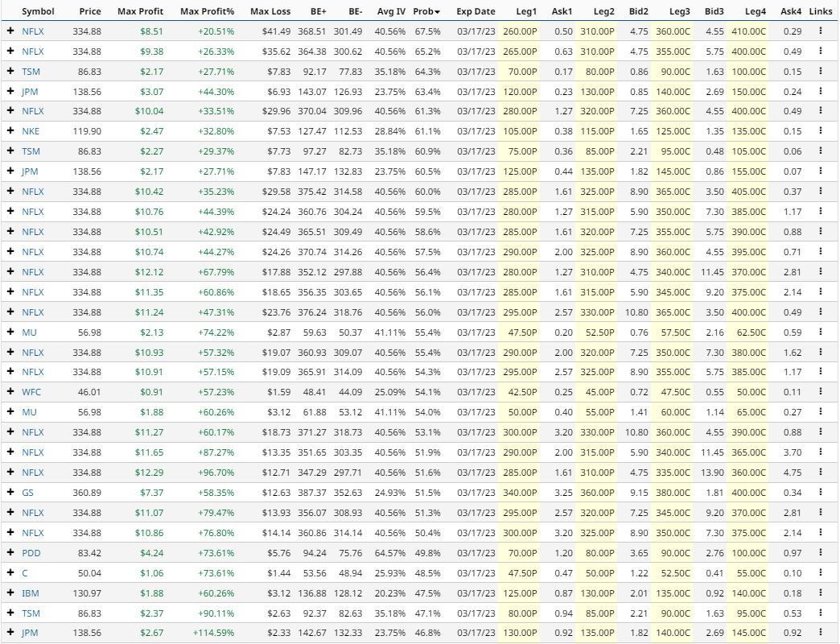Click the 13.90 Bid3 cell
The width and height of the screenshot is (840, 644).
714,472
